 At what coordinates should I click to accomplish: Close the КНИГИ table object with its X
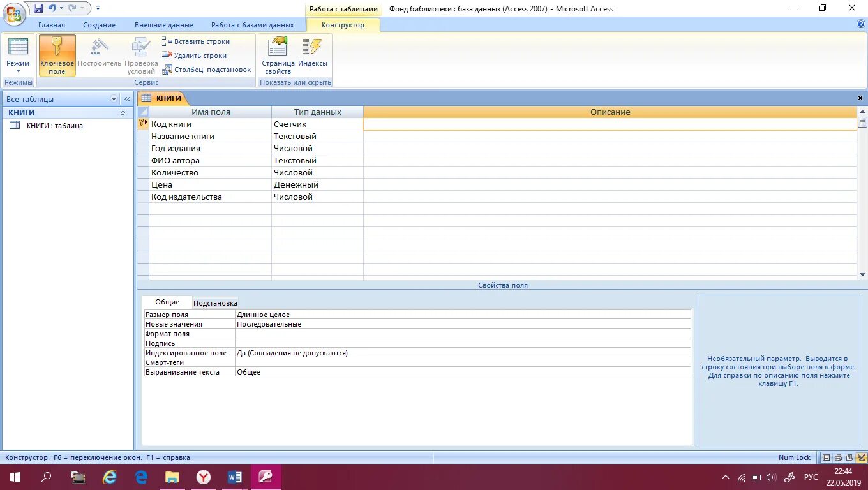pos(860,98)
